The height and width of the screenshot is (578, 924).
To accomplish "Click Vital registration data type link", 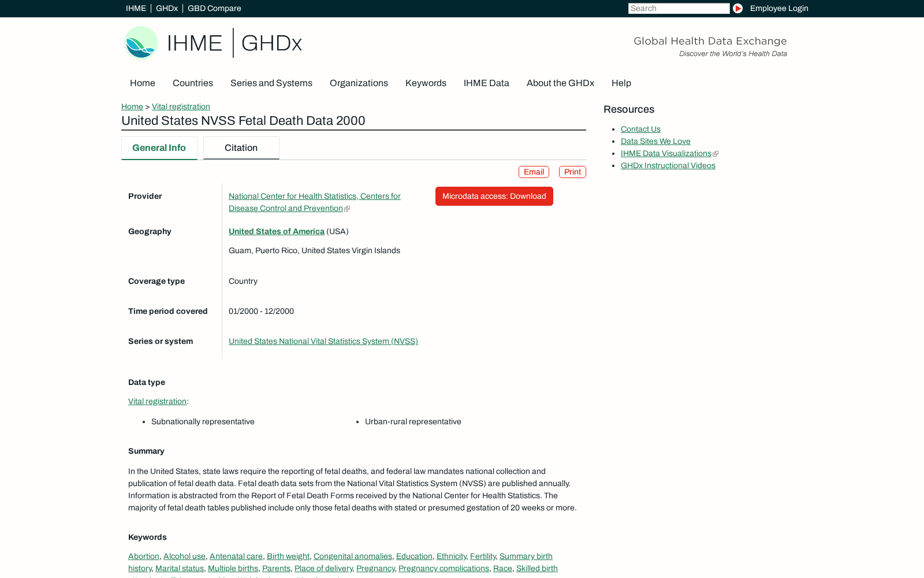I will (157, 401).
